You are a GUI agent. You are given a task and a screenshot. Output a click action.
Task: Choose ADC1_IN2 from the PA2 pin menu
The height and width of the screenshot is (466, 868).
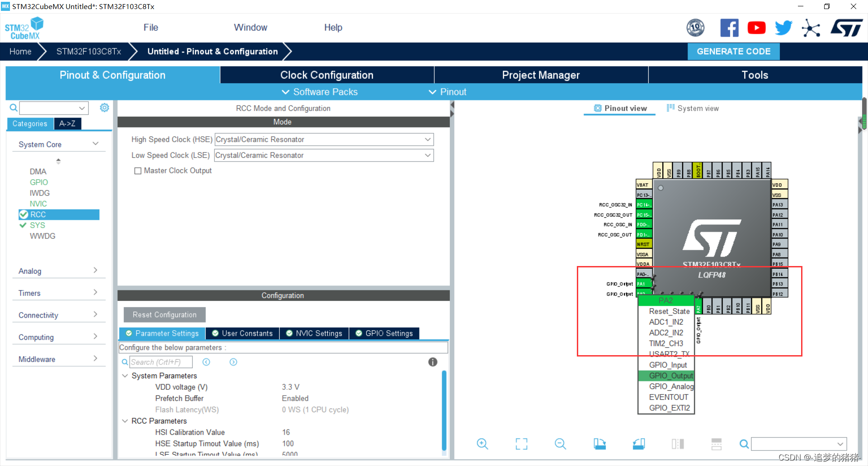point(666,322)
